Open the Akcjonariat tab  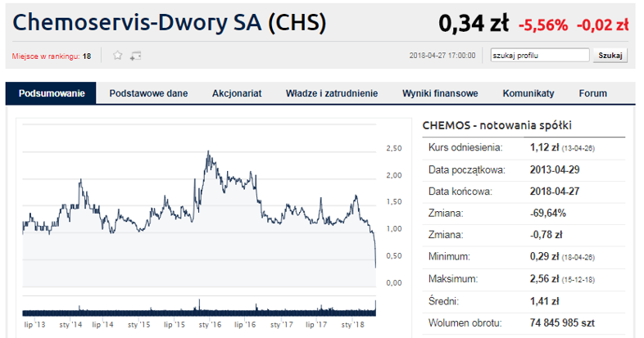(237, 93)
